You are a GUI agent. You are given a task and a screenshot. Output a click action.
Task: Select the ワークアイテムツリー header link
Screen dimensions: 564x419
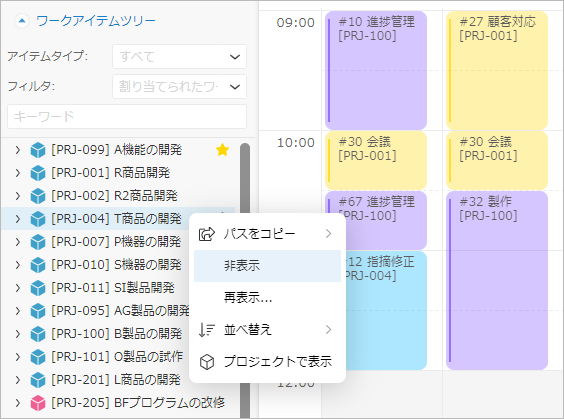(96, 21)
